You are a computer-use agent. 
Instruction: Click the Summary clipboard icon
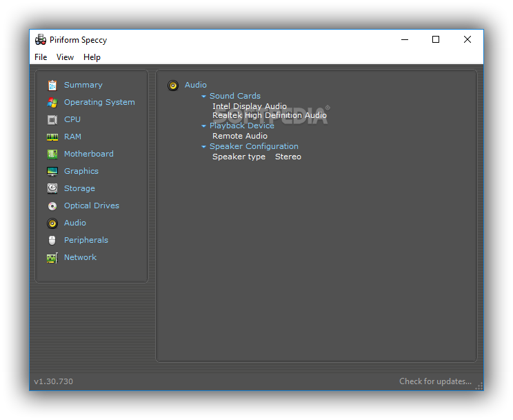(x=52, y=85)
